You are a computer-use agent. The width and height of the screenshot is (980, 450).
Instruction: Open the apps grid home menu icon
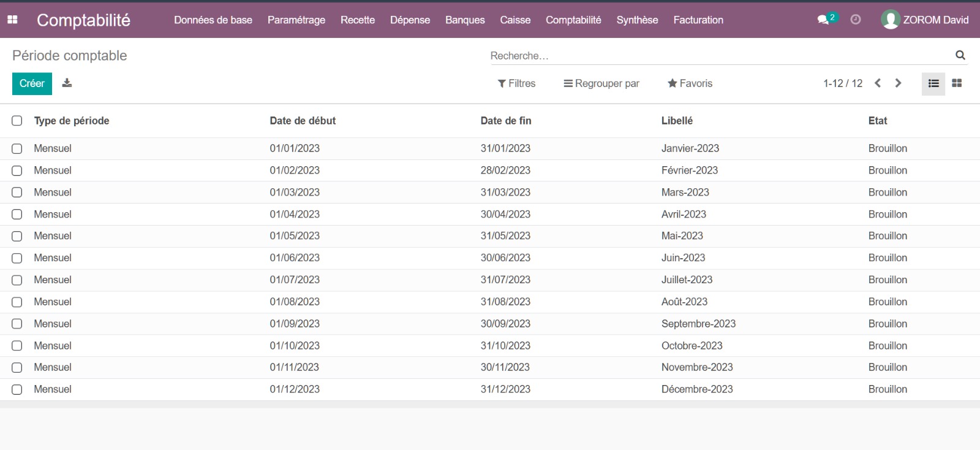click(x=12, y=20)
